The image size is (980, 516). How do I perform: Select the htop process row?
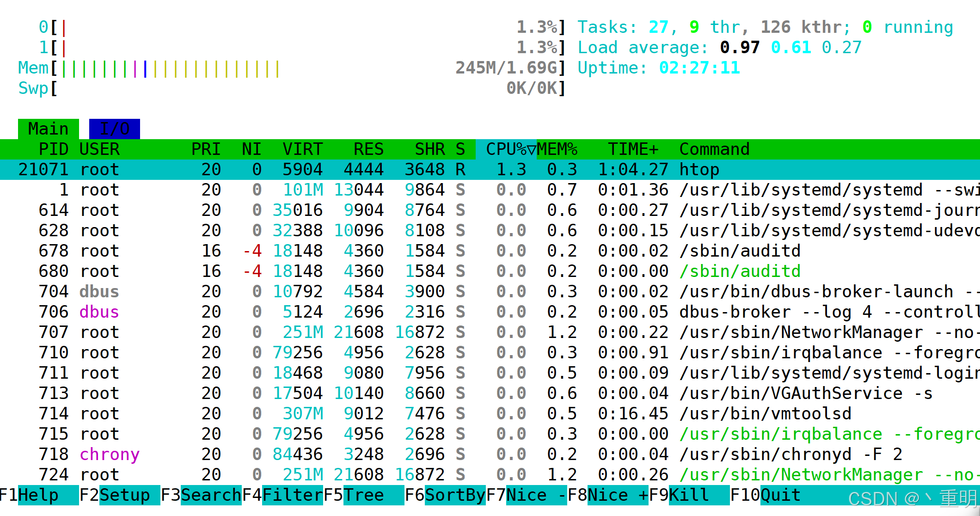490,170
